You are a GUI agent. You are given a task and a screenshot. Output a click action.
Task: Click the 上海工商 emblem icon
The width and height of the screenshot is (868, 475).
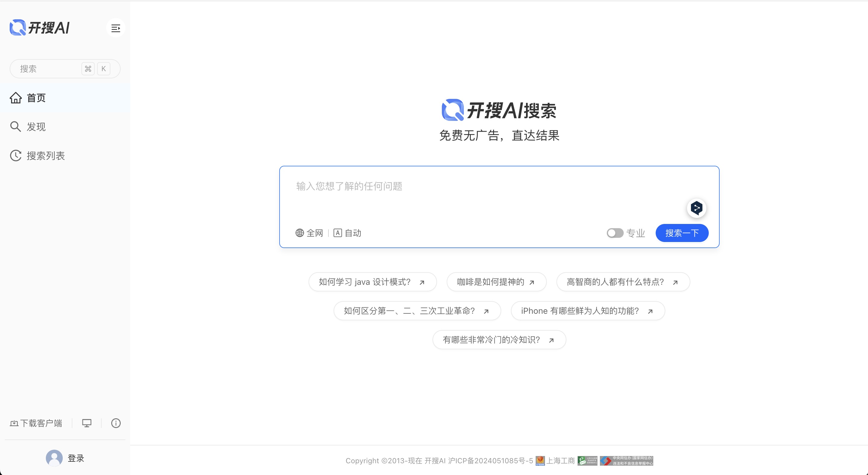[540, 461]
